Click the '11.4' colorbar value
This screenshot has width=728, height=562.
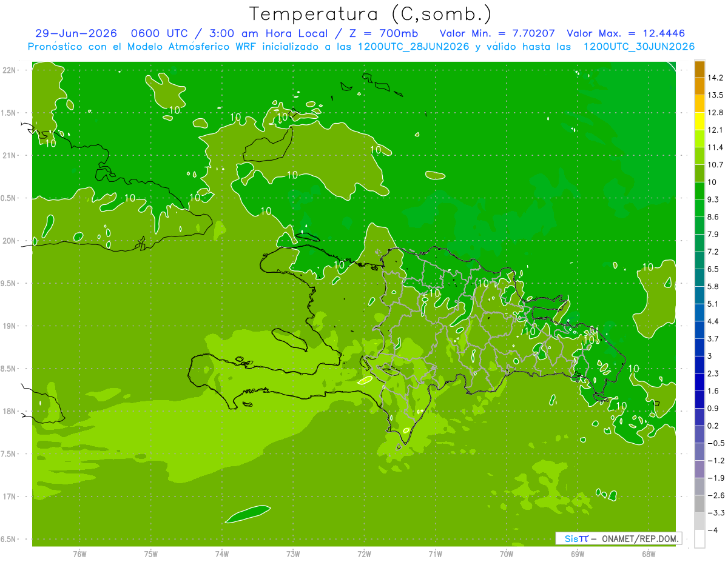click(x=716, y=147)
